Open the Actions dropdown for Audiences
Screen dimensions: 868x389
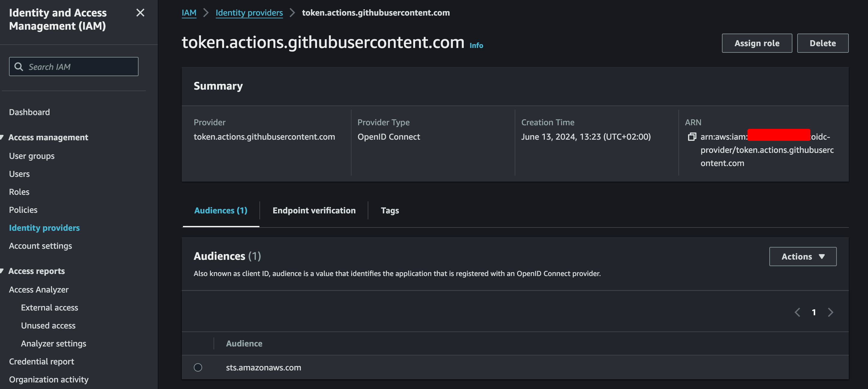click(x=803, y=257)
